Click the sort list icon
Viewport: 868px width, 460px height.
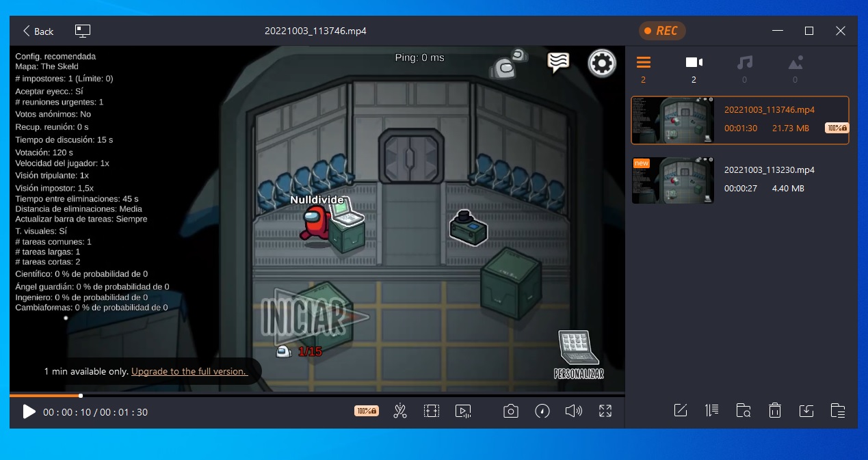click(x=711, y=410)
